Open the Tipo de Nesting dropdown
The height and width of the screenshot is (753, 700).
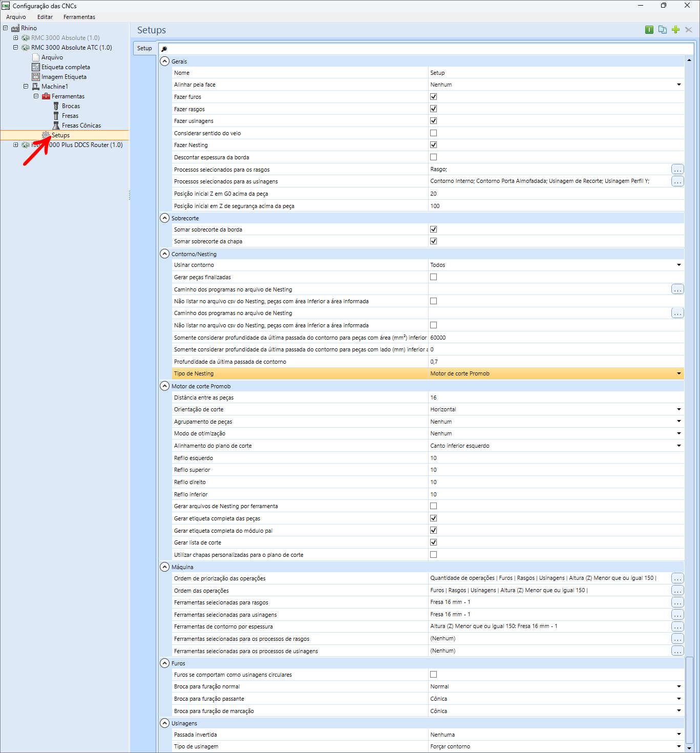tap(679, 373)
